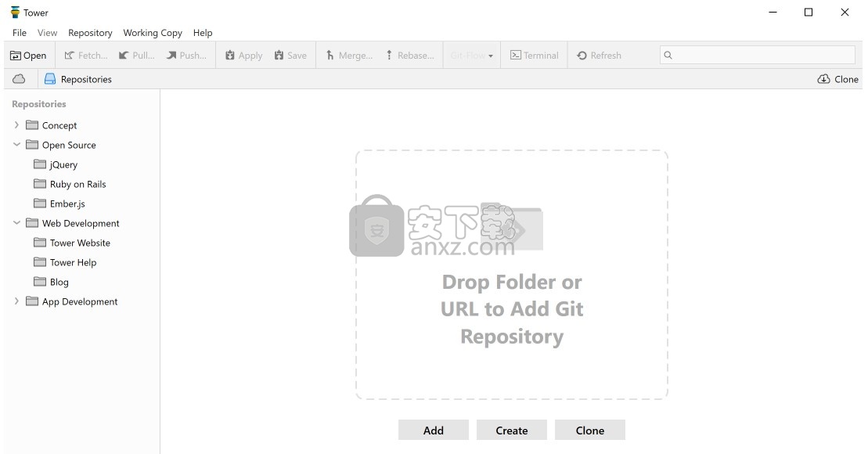Select the jQuery repository
Screen dimensions: 868x454
56,164
